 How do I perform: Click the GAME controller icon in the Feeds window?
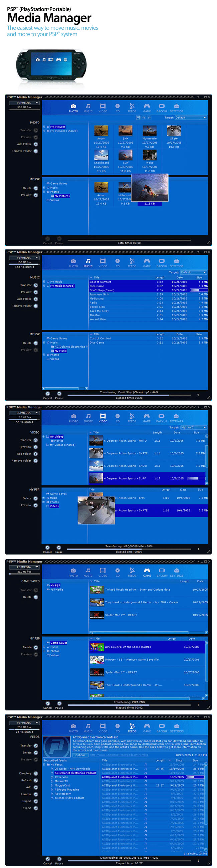(147, 726)
